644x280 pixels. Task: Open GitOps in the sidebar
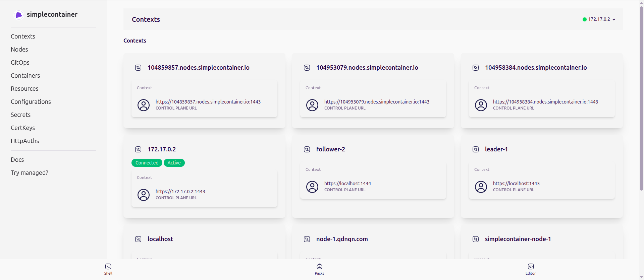click(x=20, y=63)
